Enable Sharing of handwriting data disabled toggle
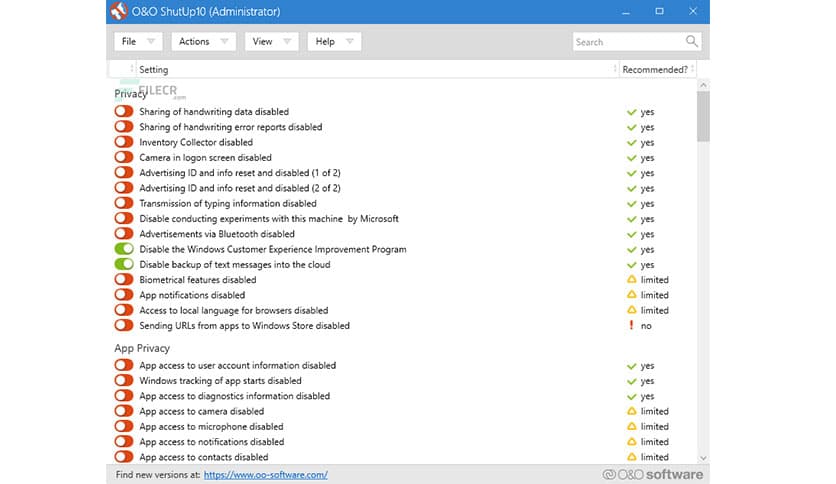 [124, 112]
